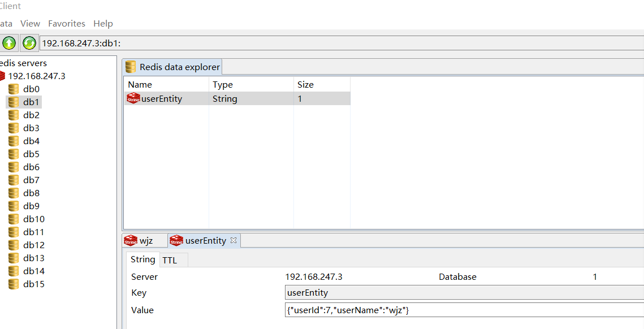Click the Size column header

(322, 85)
